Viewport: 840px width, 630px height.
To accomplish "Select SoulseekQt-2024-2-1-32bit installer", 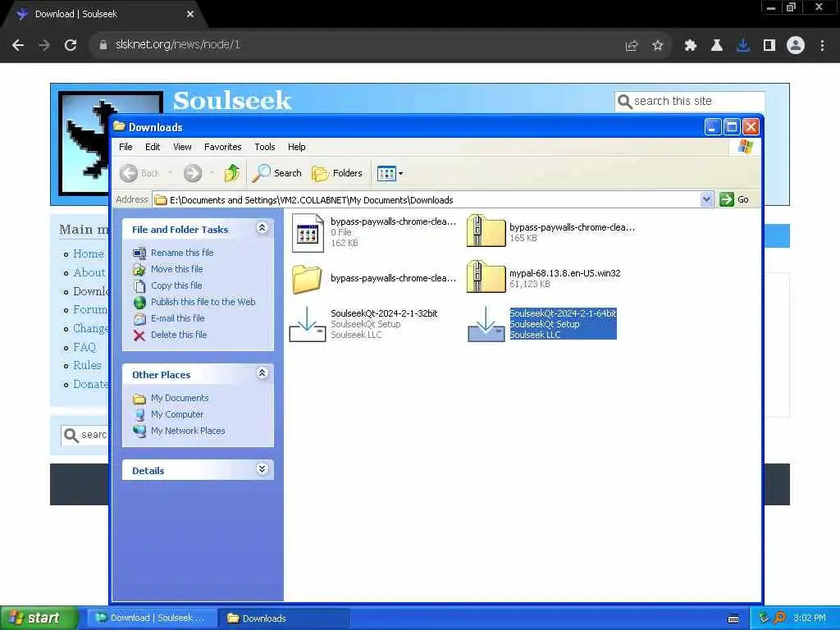I will coord(363,323).
